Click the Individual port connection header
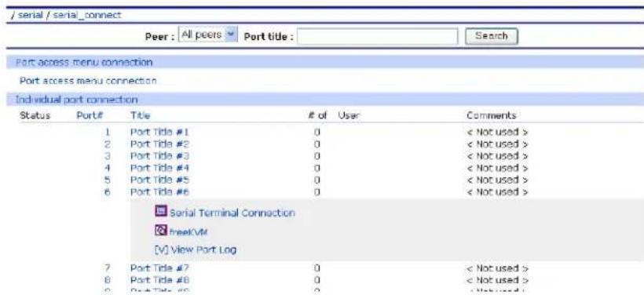 [x=76, y=100]
